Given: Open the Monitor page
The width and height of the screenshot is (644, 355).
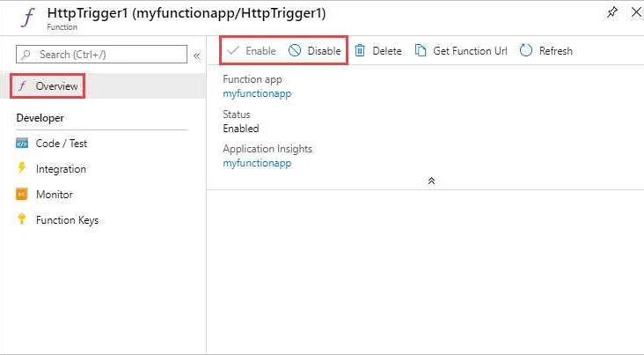Looking at the screenshot, I should (55, 194).
